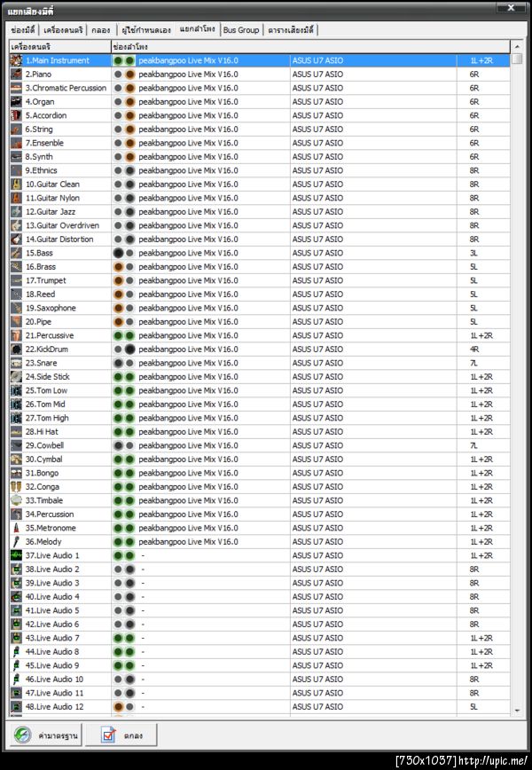The image size is (532, 770).
Task: Click the Hi Hat icon
Action: 16,432
